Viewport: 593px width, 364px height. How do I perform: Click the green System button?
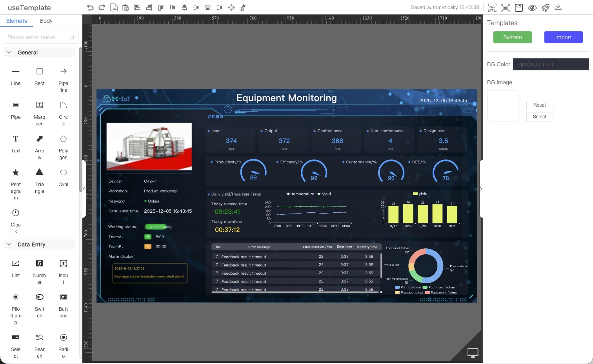[512, 37]
